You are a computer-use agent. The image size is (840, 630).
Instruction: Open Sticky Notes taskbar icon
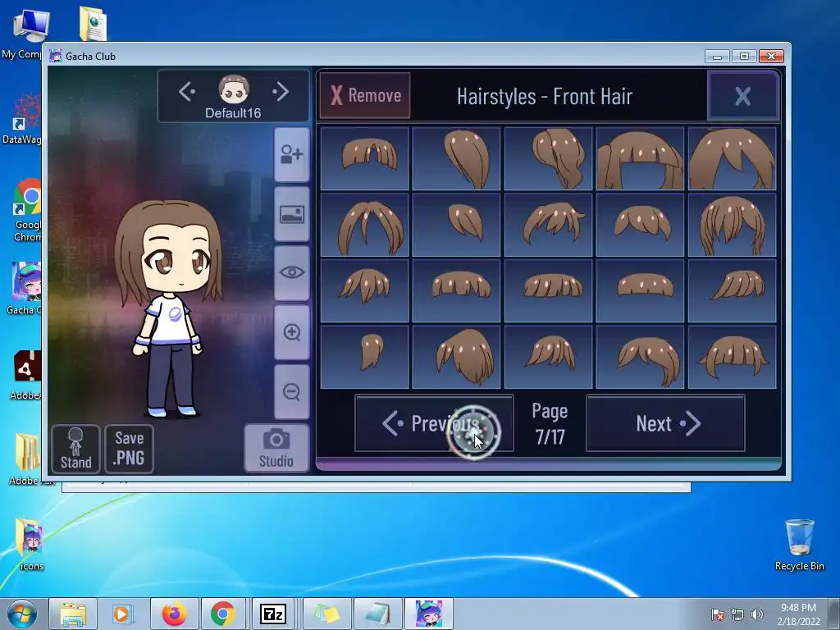click(x=327, y=614)
